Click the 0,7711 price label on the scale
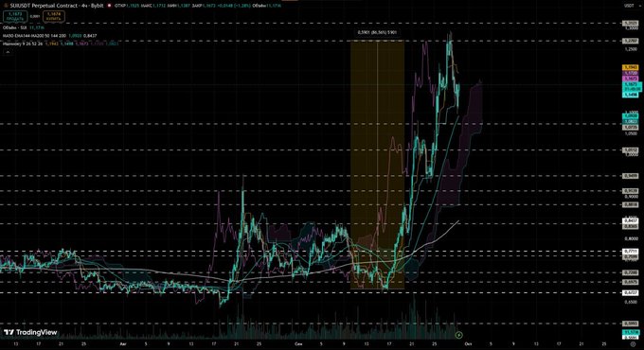This screenshot has width=644, height=350. point(631,251)
